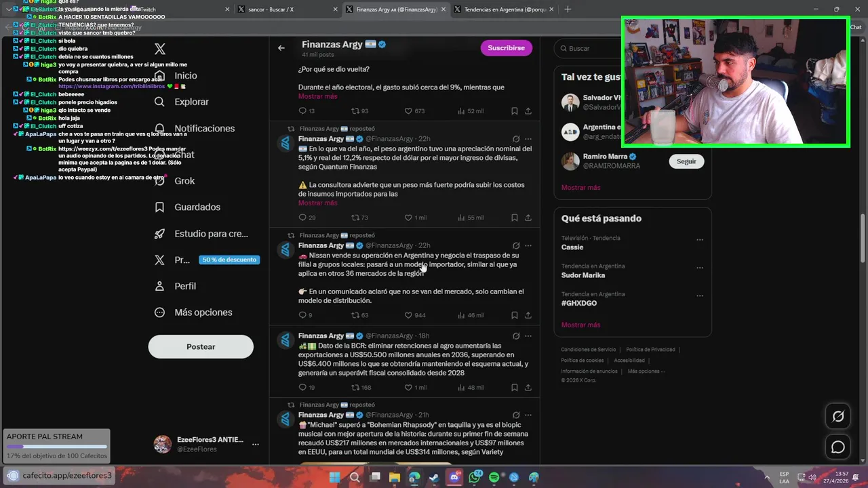Show more trends under Qué está pasando
Image resolution: width=868 pixels, height=488 pixels.
pos(580,325)
